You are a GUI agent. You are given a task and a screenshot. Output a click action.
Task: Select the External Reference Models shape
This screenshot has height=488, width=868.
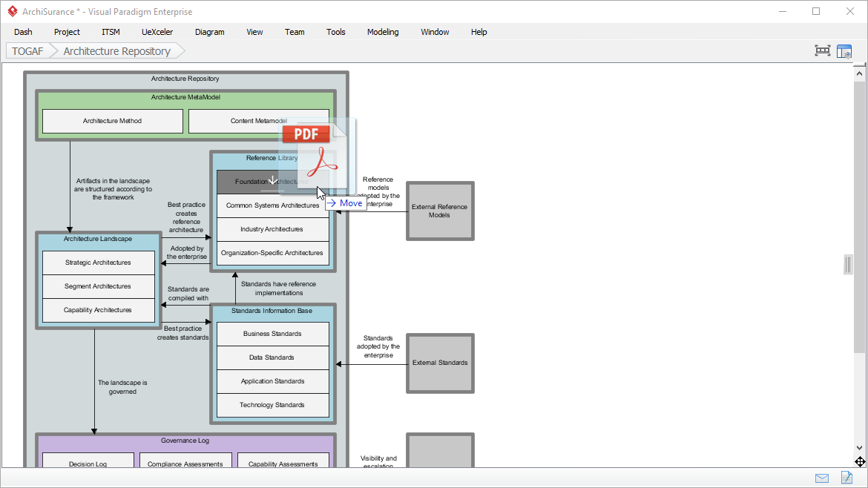[440, 211]
